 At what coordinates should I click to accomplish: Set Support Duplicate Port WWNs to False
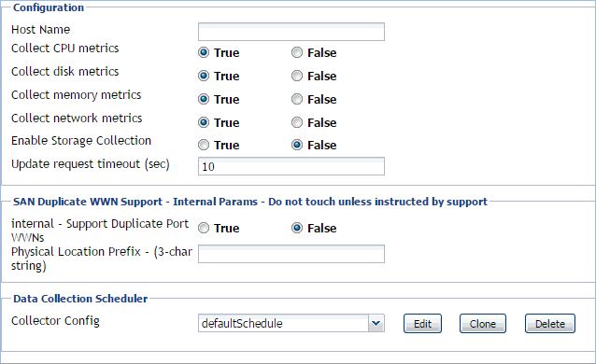(x=297, y=228)
